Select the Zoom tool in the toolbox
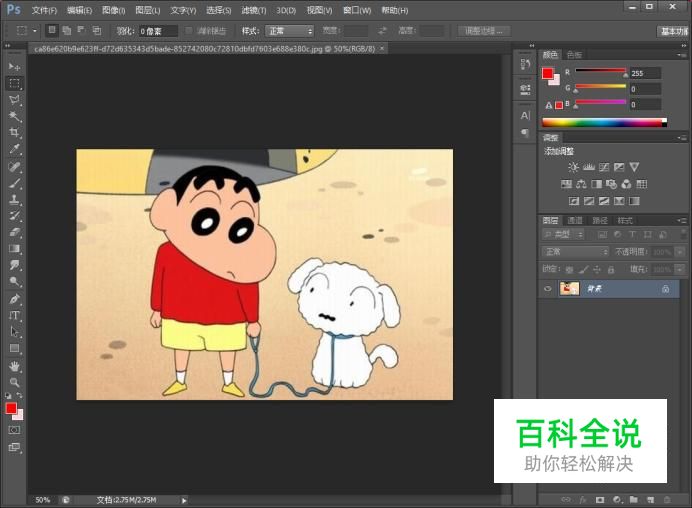Screen dimensions: 692x508 (x=14, y=382)
